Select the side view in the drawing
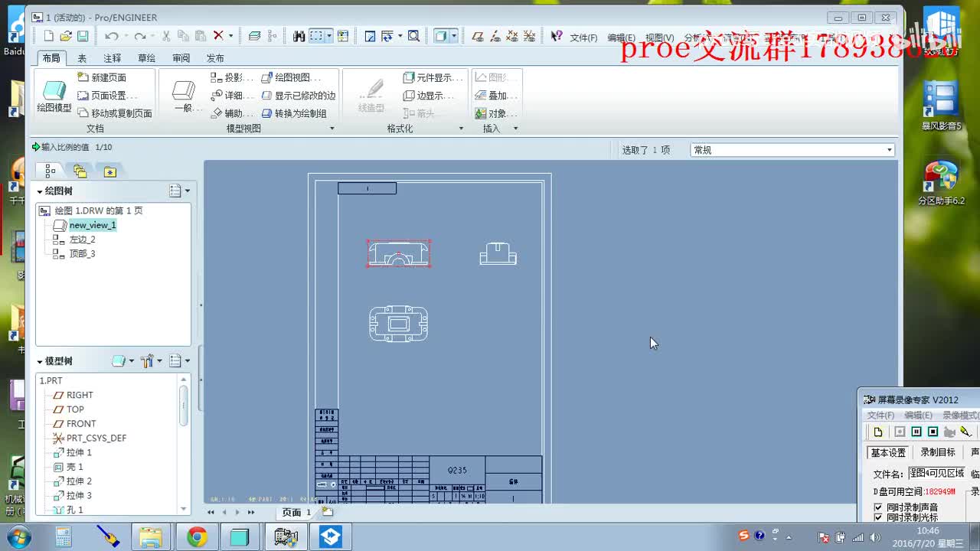980x551 pixels. pos(498,254)
